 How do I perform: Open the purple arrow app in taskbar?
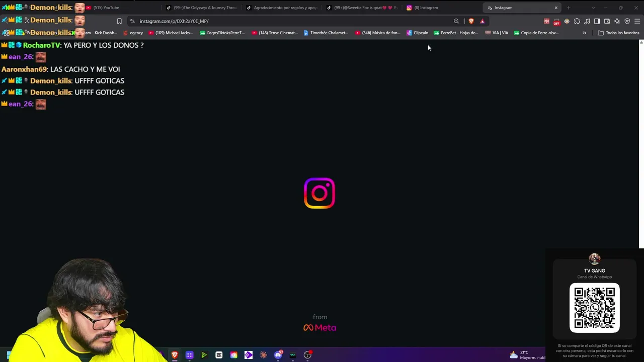tap(249, 355)
